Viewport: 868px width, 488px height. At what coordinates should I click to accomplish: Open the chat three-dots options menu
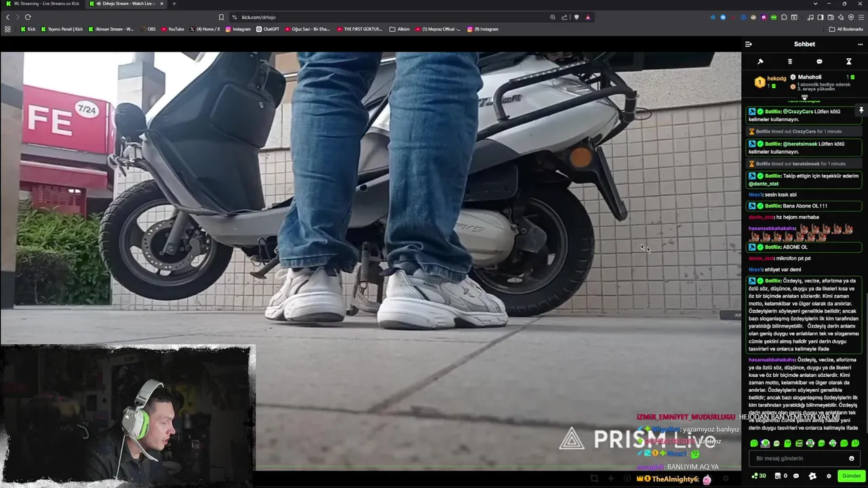click(x=860, y=44)
